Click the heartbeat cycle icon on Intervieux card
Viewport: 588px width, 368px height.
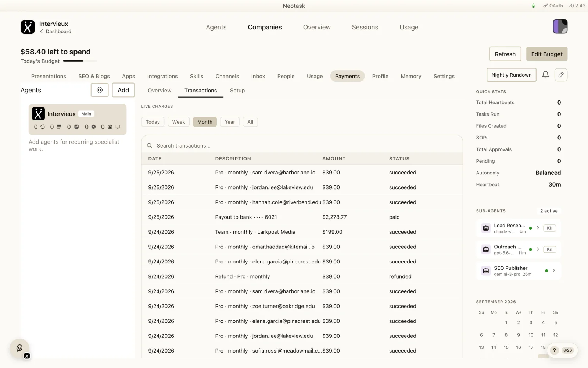[43, 127]
